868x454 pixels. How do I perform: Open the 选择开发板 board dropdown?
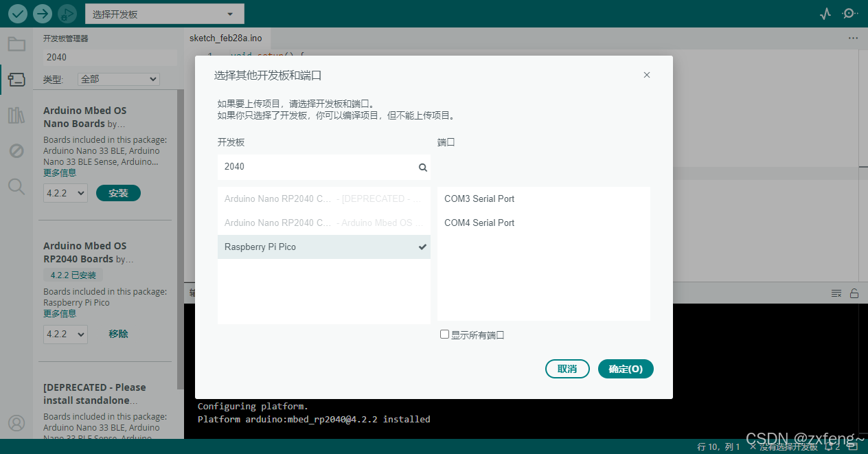[165, 14]
